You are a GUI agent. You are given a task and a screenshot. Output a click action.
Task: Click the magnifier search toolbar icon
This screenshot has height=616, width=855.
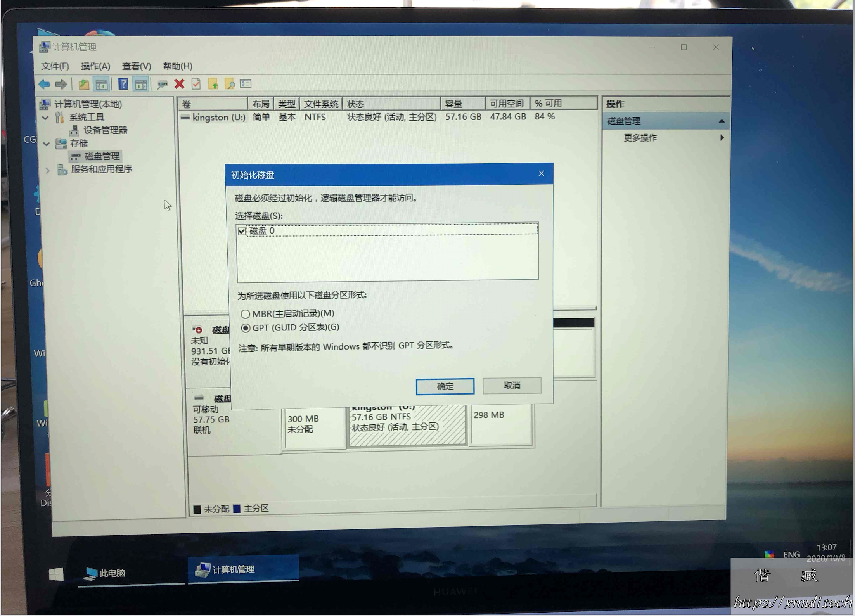click(230, 84)
